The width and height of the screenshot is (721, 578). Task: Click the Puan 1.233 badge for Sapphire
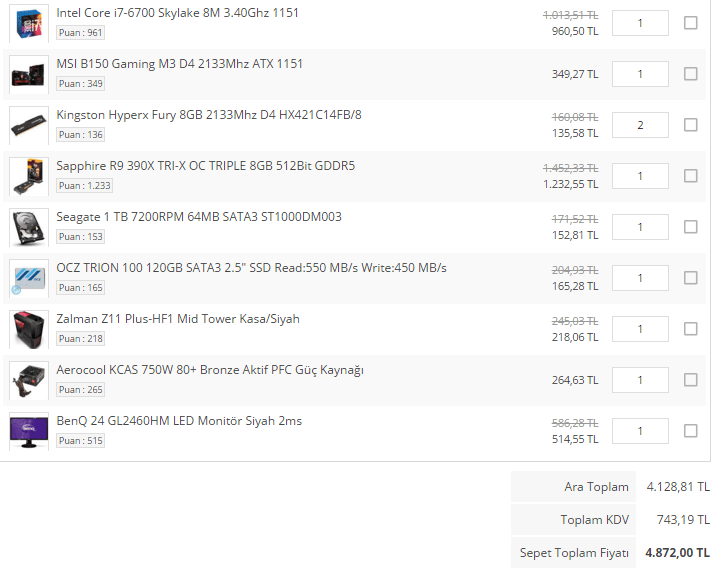pyautogui.click(x=84, y=186)
